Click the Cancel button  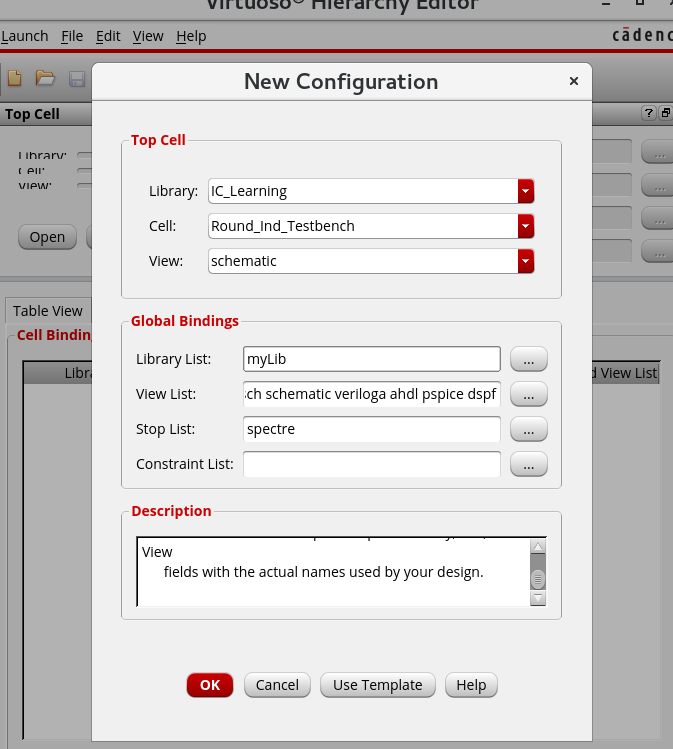click(277, 685)
